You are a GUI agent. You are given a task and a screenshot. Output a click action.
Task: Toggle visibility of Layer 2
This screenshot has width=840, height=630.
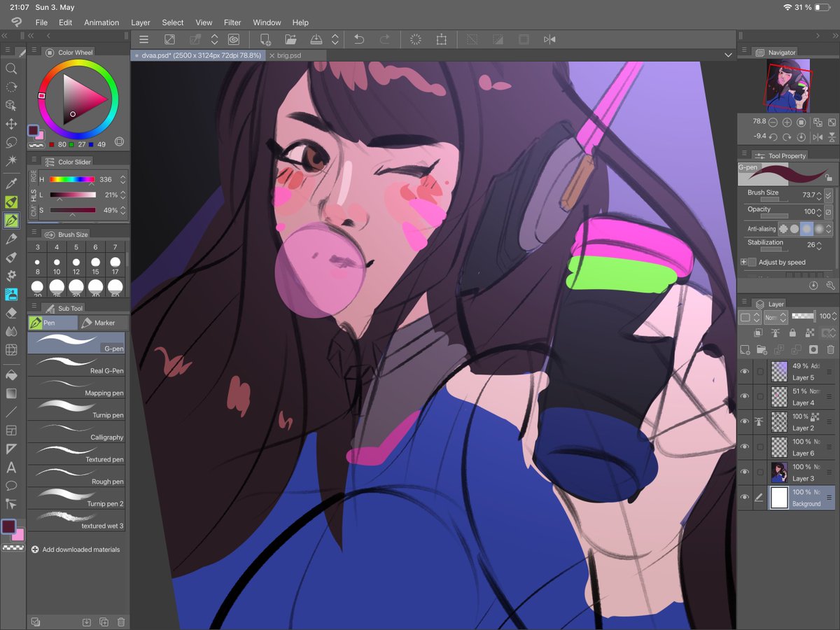pyautogui.click(x=745, y=422)
